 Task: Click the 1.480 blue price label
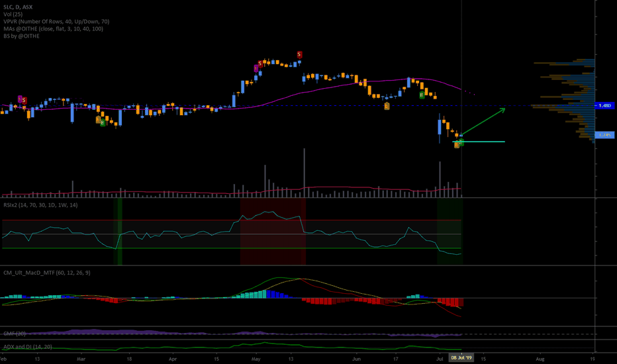[x=604, y=105]
